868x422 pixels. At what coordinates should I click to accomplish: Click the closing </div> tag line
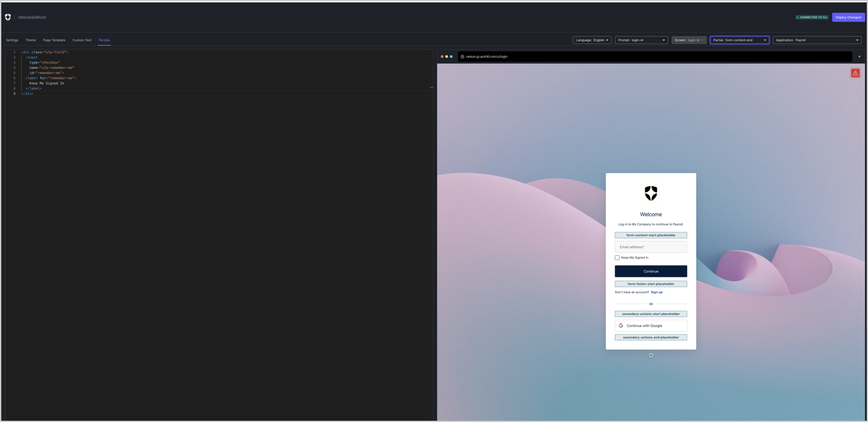[x=27, y=93]
